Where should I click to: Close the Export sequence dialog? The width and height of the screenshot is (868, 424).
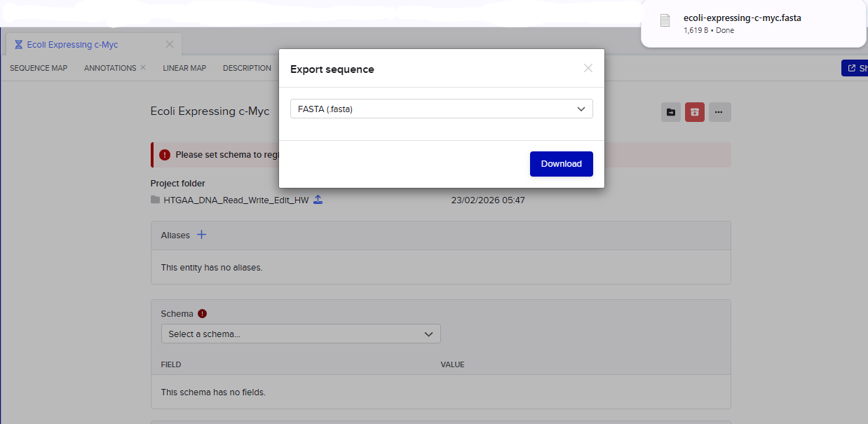(588, 68)
